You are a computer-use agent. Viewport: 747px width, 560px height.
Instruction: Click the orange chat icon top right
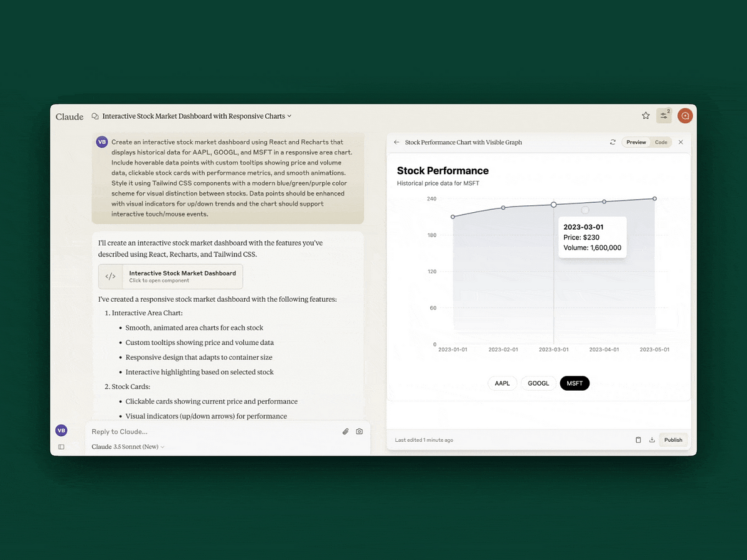pos(685,116)
